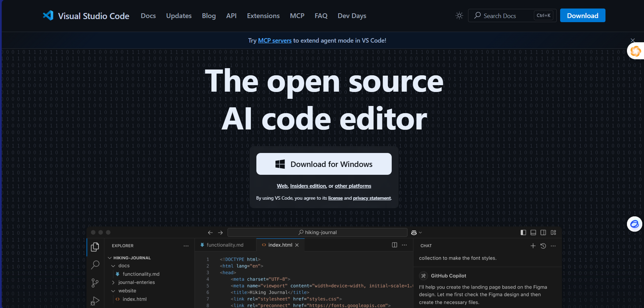Click the "<!DOCTYPE html>" code line

[x=240, y=259]
